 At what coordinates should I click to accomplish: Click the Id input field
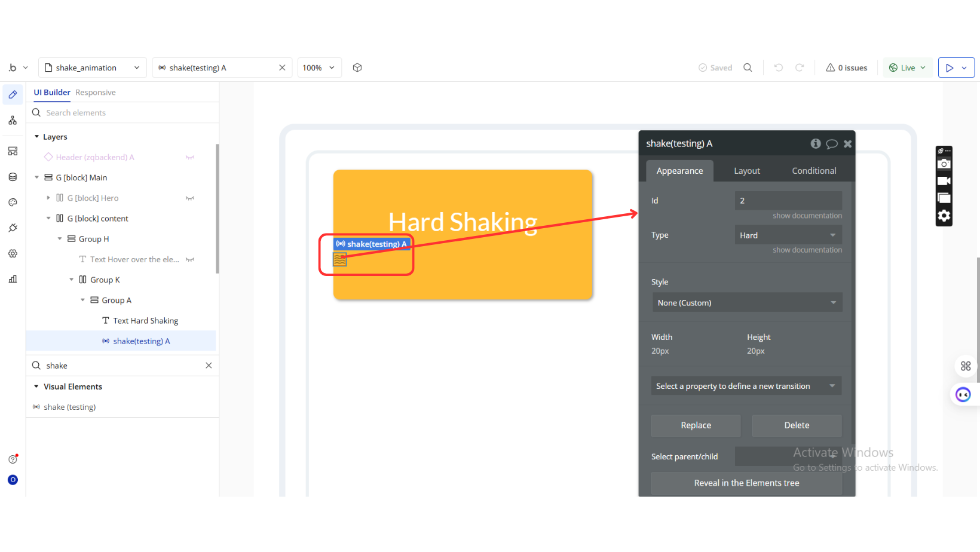(788, 201)
